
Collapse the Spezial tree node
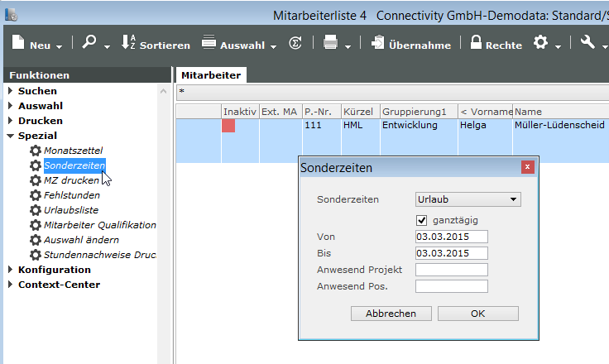point(10,136)
